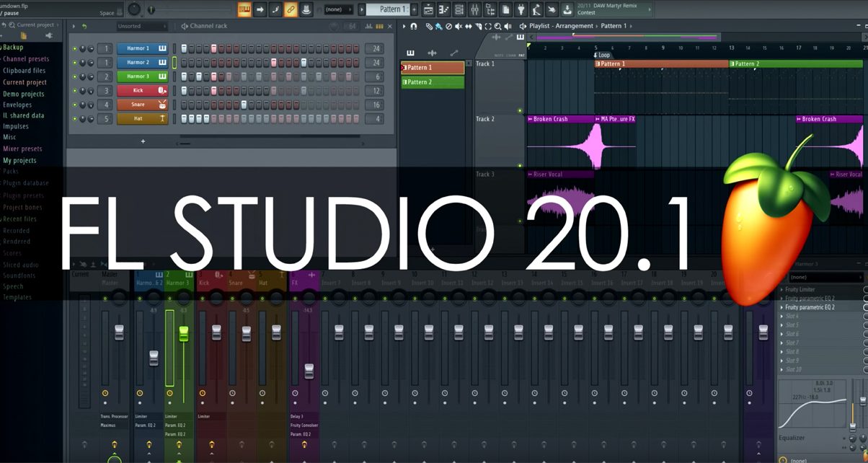Open the Mixer view icon
Viewport: 868px width, 463px height.
475,9
